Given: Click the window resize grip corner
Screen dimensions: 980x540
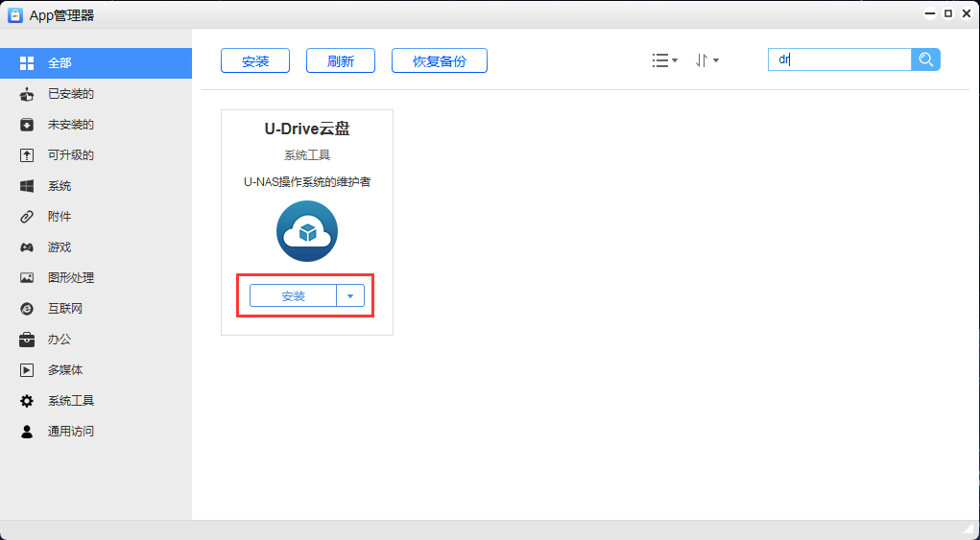Looking at the screenshot, I should click(x=970, y=530).
